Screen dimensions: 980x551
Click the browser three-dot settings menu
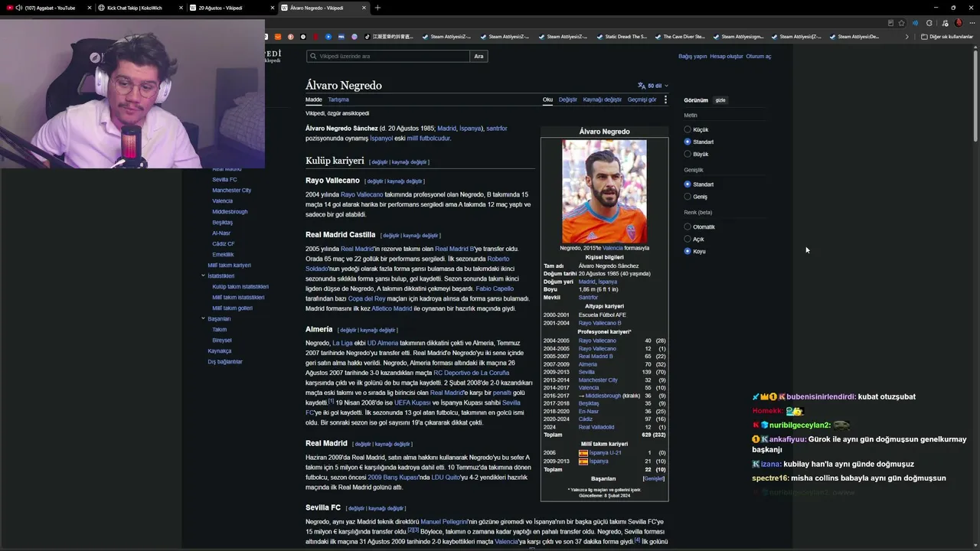tap(972, 23)
